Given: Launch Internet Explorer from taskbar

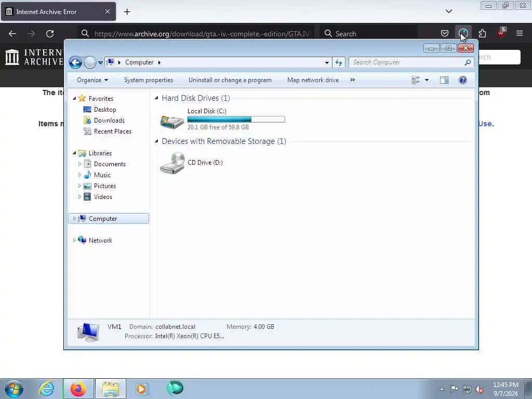Looking at the screenshot, I should pos(46,389).
